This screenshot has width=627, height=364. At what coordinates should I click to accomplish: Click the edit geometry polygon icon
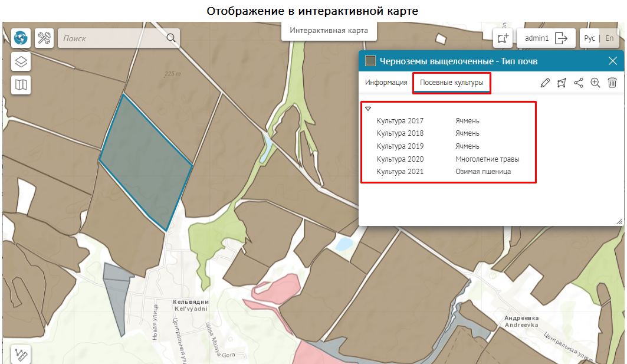coord(562,83)
